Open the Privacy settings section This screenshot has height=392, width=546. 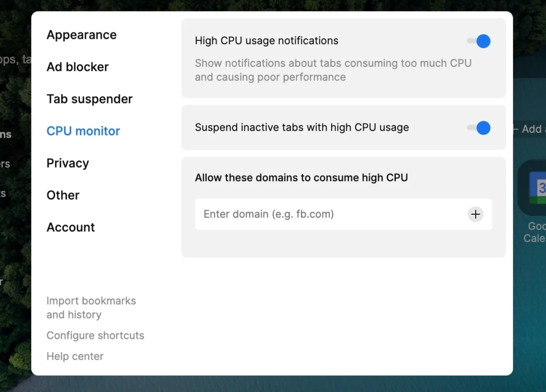[68, 163]
